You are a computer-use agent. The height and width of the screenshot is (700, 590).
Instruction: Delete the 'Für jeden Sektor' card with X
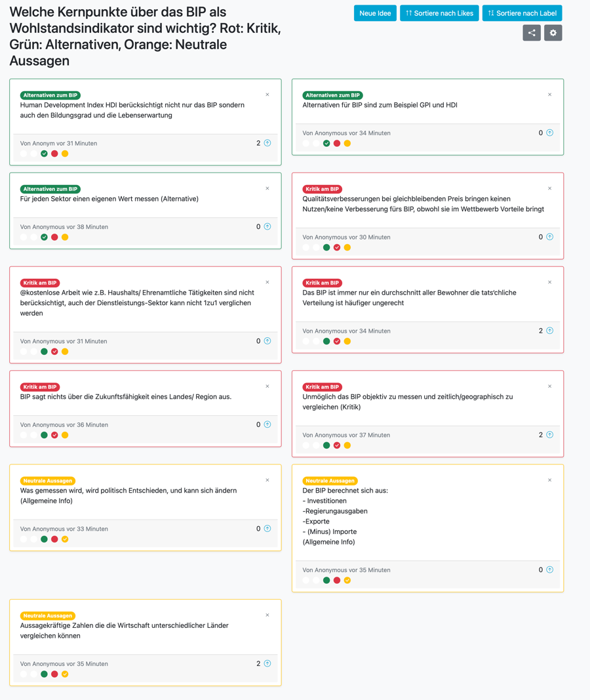267,188
